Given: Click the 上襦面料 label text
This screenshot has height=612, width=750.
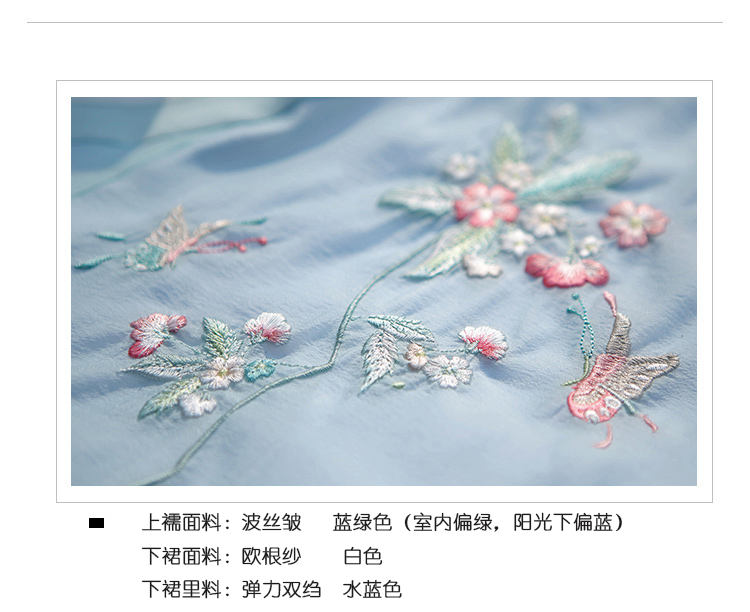Looking at the screenshot, I should click(181, 523).
